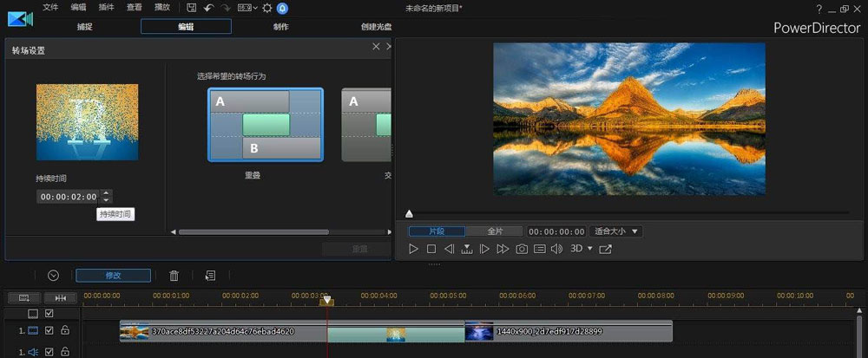Disable video track 1 checkbox
The width and height of the screenshot is (868, 358).
click(x=49, y=330)
